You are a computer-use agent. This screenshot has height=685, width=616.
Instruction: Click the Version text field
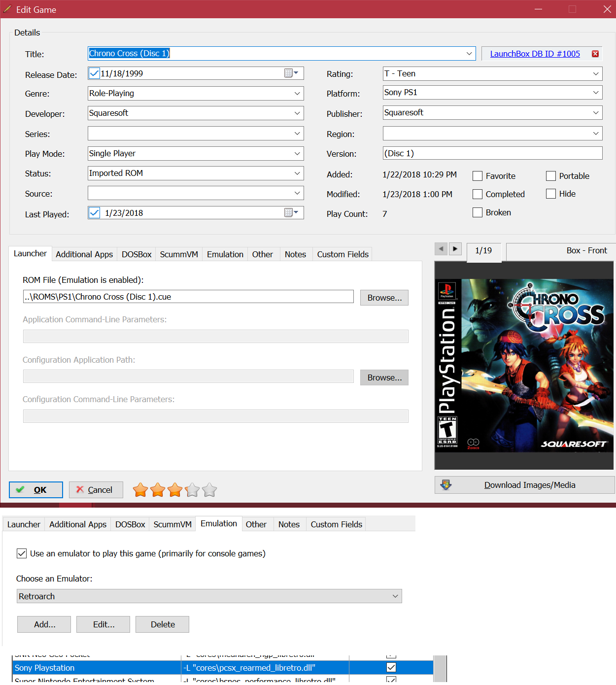tap(493, 153)
